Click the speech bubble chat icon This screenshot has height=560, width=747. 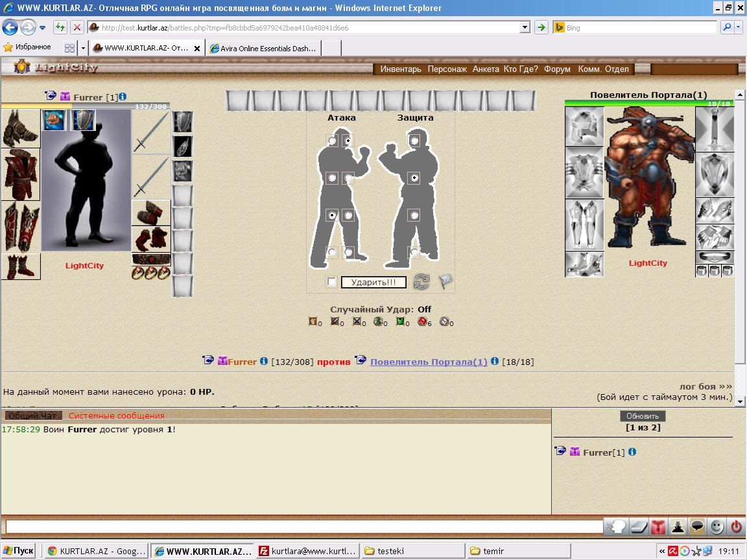(698, 526)
